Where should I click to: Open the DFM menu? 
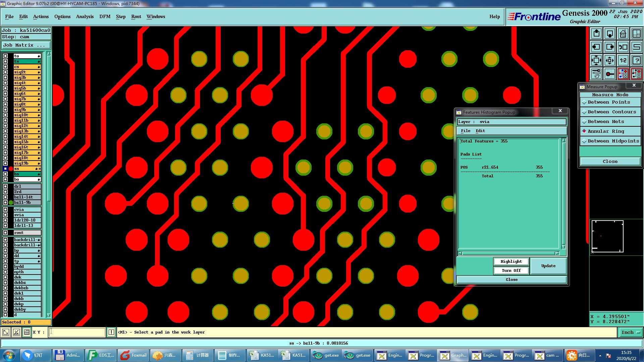pos(105,16)
